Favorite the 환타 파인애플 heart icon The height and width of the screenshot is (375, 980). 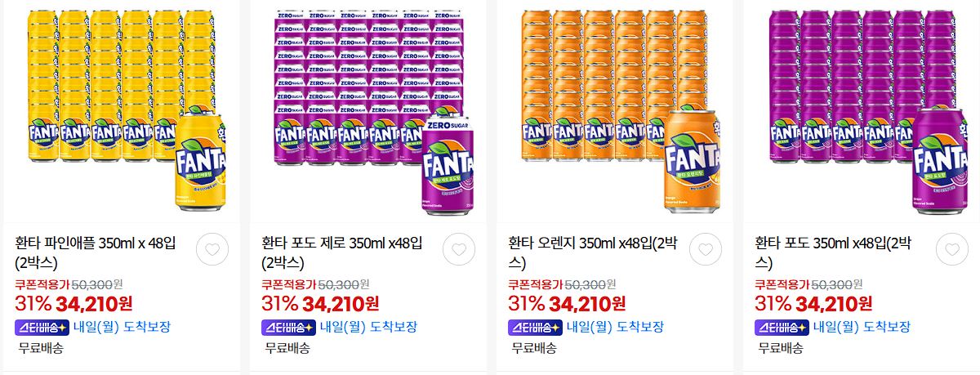212,249
